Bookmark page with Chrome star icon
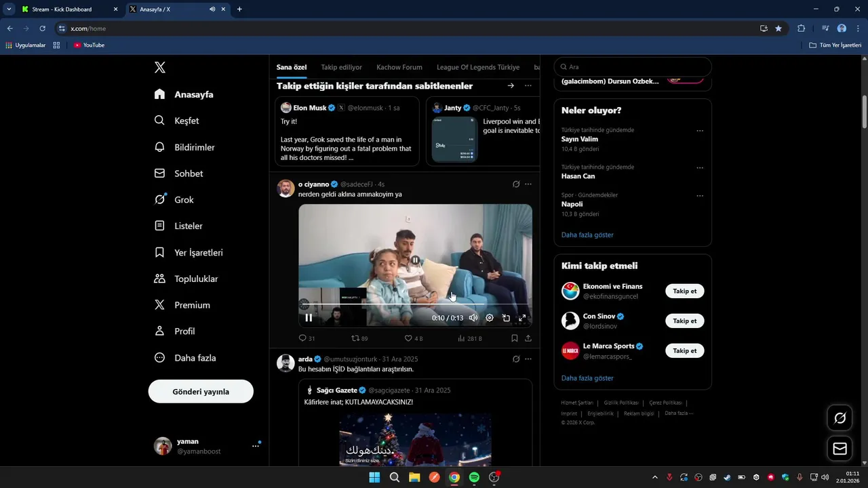868x488 pixels. click(x=778, y=28)
